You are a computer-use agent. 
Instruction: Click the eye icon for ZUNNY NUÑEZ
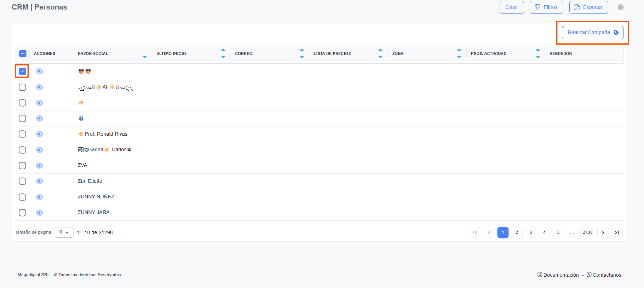39,197
